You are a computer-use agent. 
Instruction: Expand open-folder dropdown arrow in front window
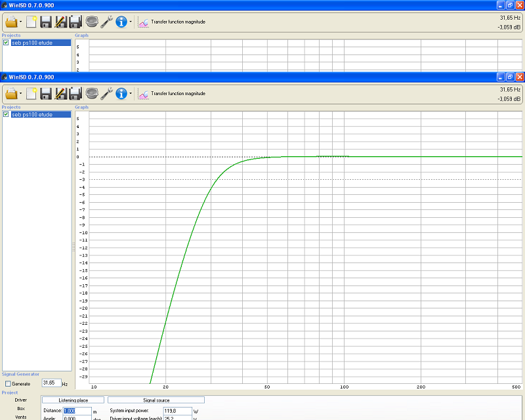pos(21,94)
